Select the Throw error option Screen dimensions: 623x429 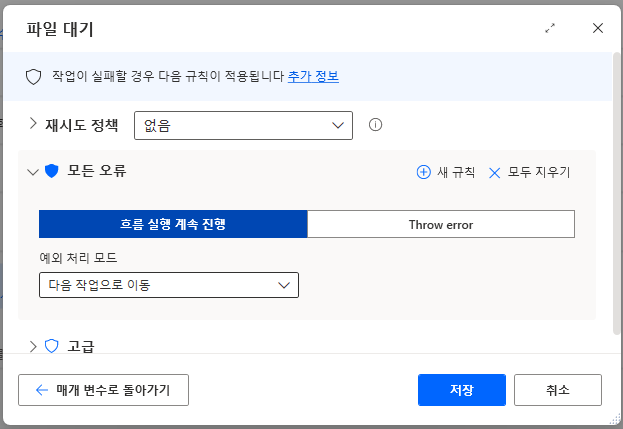tap(441, 224)
